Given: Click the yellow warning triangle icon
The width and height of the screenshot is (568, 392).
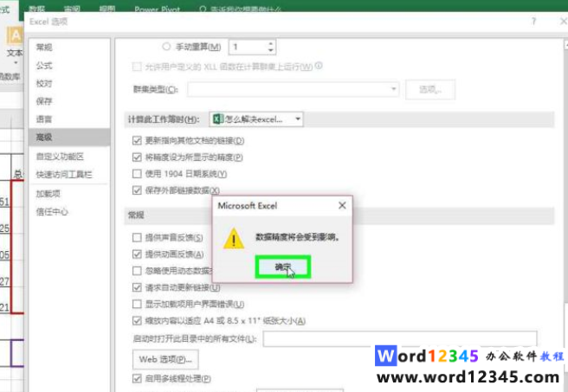Looking at the screenshot, I should click(233, 238).
